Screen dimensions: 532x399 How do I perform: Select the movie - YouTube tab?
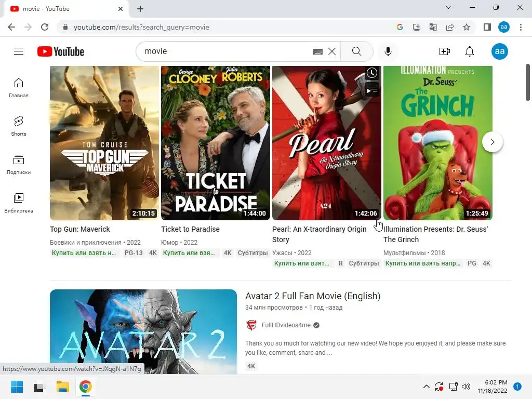point(66,9)
